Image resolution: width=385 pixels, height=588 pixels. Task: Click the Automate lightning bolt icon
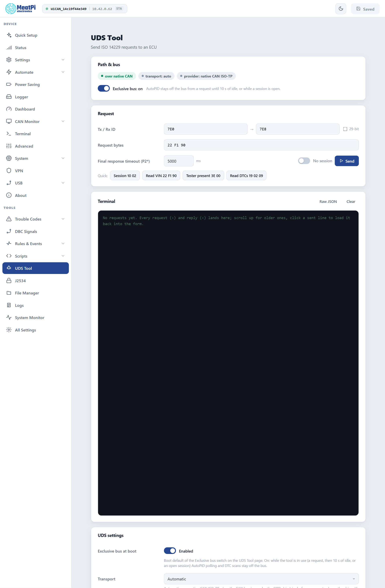click(x=9, y=72)
